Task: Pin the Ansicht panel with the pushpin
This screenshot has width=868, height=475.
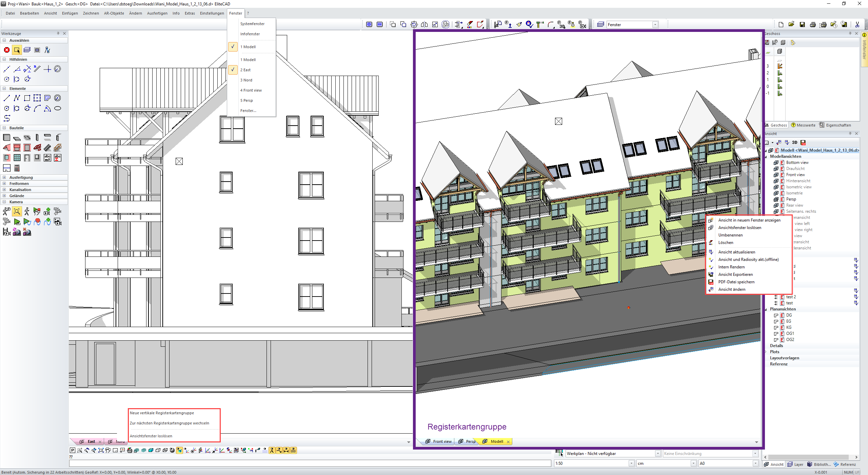Action: pyautogui.click(x=850, y=134)
